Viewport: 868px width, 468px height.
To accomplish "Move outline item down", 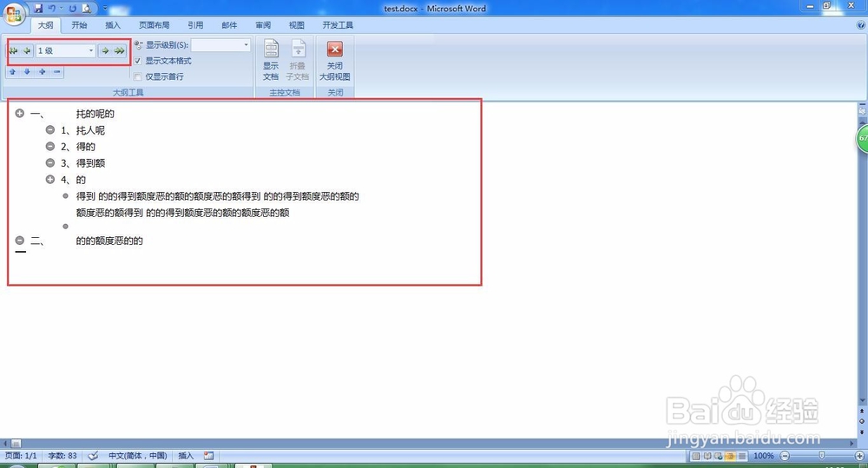I will [x=27, y=71].
